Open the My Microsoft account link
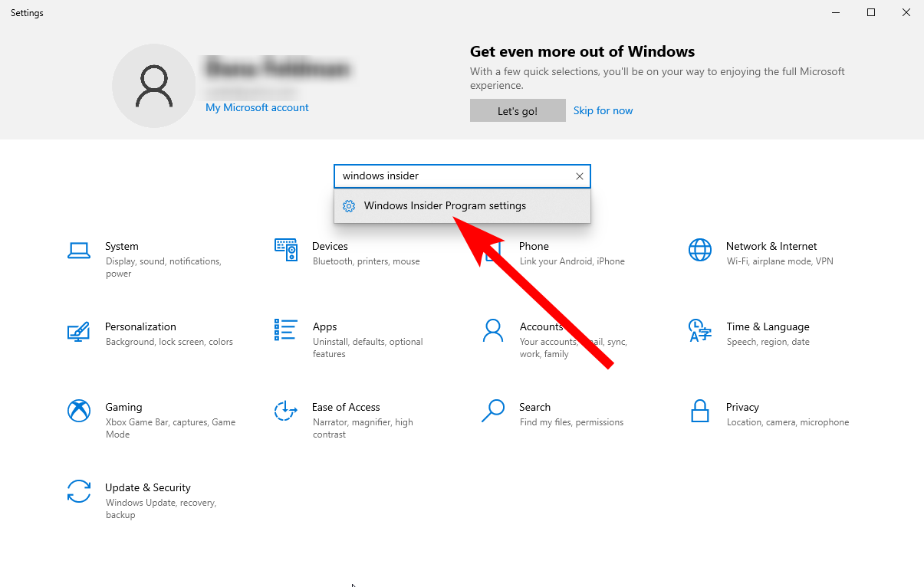 (257, 107)
